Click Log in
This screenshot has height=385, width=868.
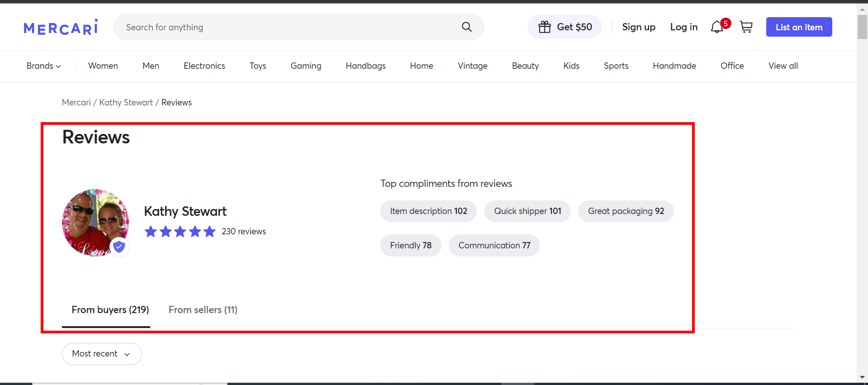[684, 27]
